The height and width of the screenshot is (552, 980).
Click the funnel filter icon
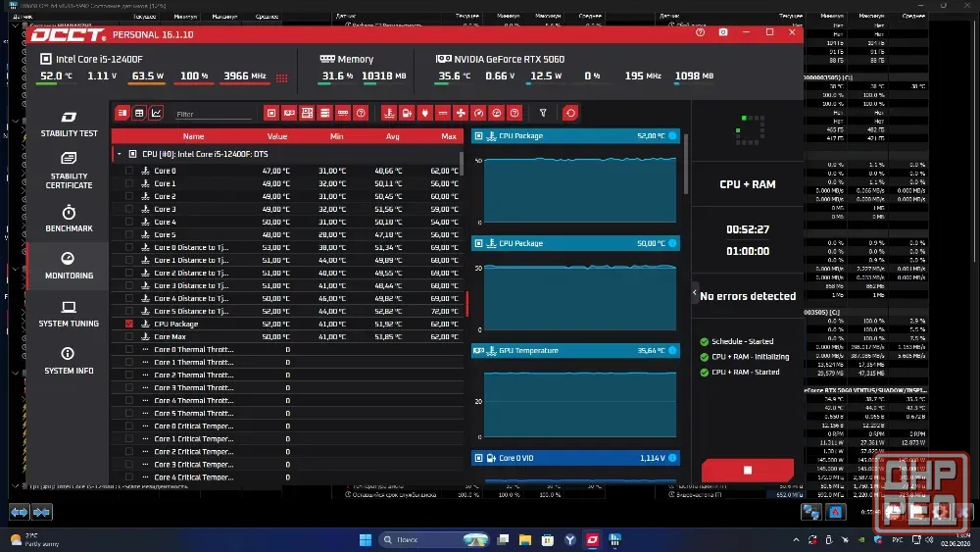coord(543,113)
